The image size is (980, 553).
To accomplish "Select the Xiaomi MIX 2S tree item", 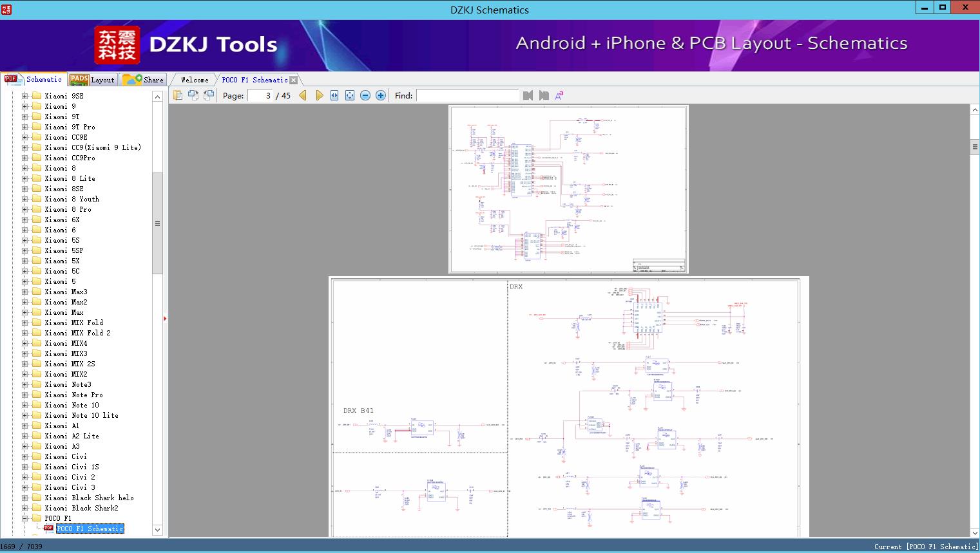I will click(70, 364).
